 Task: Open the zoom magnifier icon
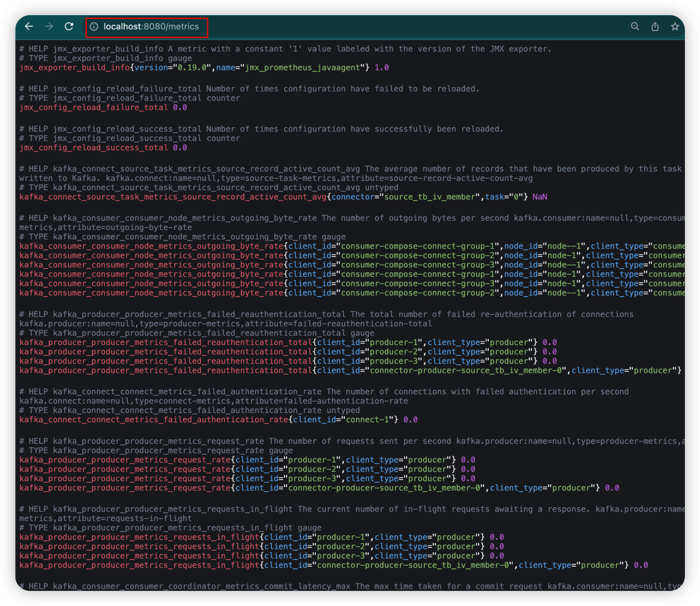pyautogui.click(x=635, y=26)
